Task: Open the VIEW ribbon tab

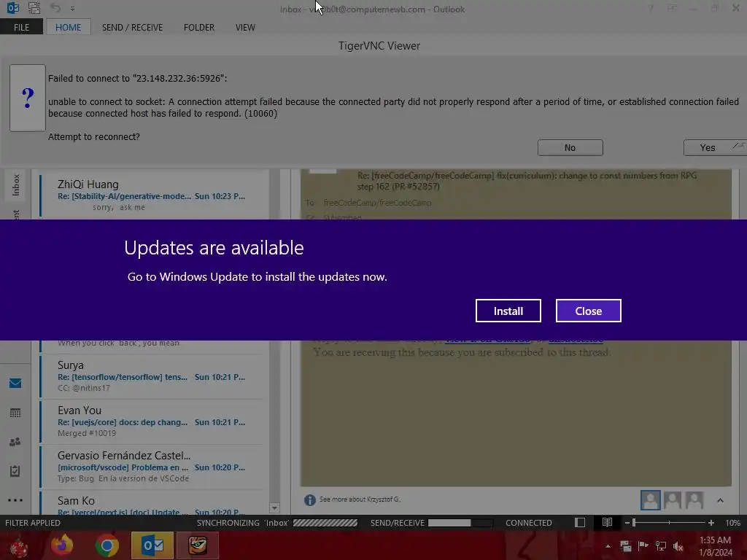Action: [x=245, y=27]
